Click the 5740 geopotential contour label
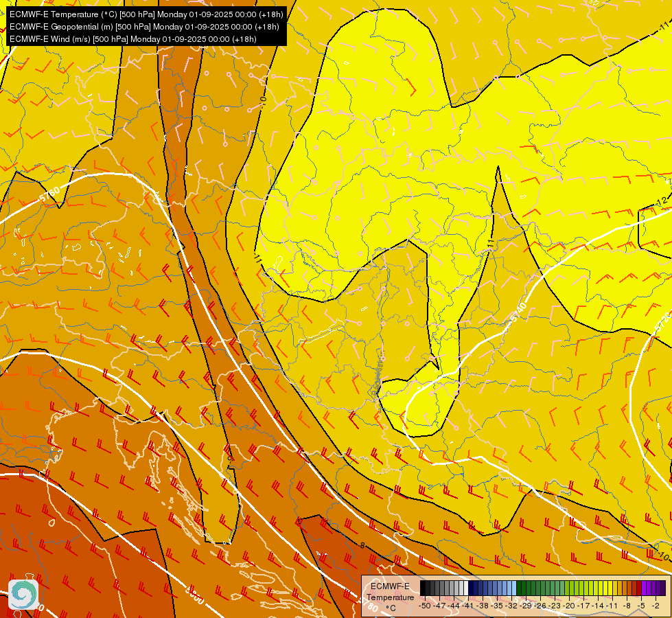 coord(517,312)
